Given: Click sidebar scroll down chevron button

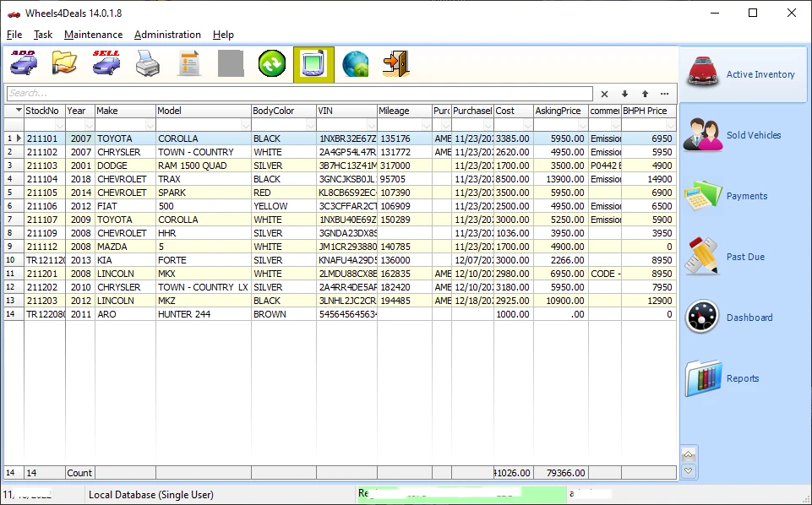Looking at the screenshot, I should pyautogui.click(x=689, y=471).
